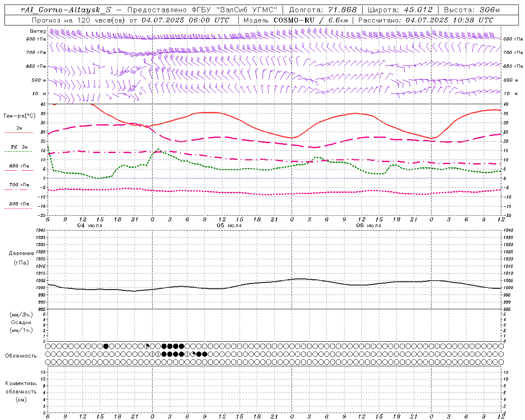Viewport: 525px width, 420px height.
Task: Click the 700 гПа temperature legend label
Action: coord(19,185)
